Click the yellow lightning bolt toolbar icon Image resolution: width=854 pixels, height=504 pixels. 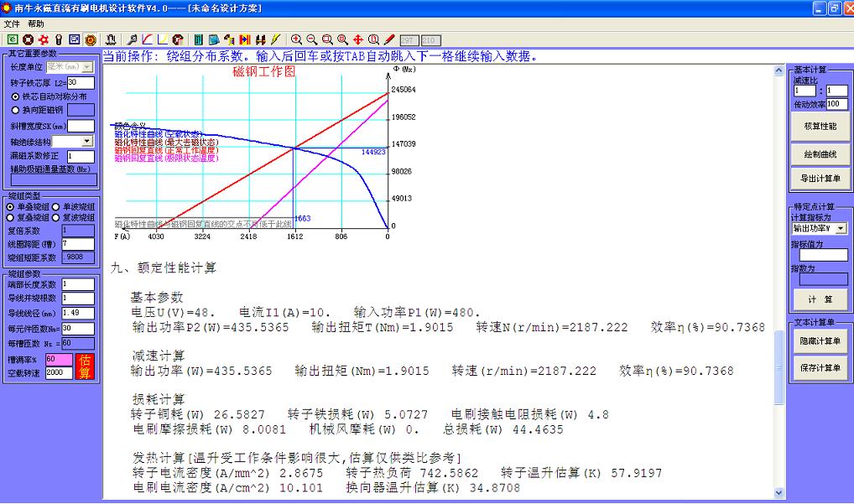coord(275,39)
